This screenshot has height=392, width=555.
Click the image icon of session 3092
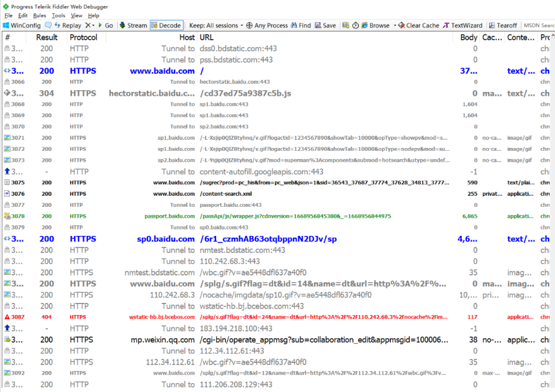pos(7,373)
